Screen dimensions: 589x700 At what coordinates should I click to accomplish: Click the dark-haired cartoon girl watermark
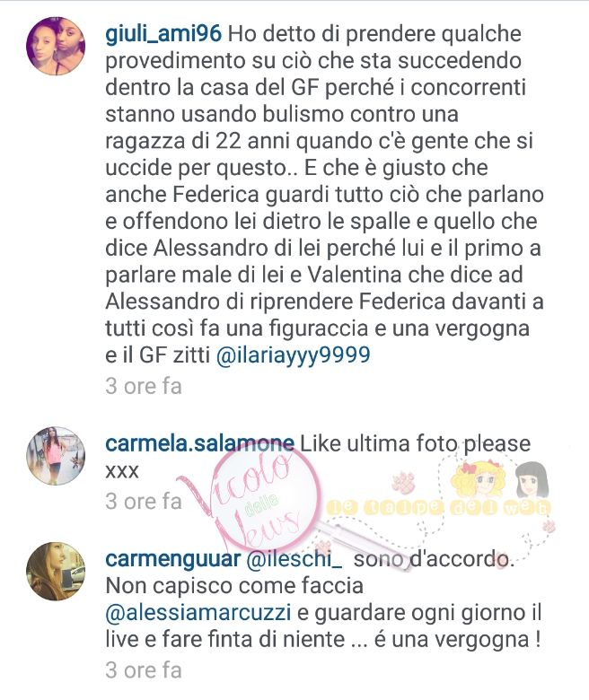point(532,481)
